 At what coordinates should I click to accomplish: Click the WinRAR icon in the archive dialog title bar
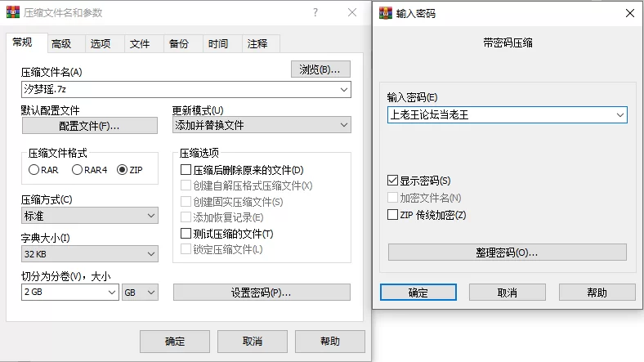(x=13, y=14)
